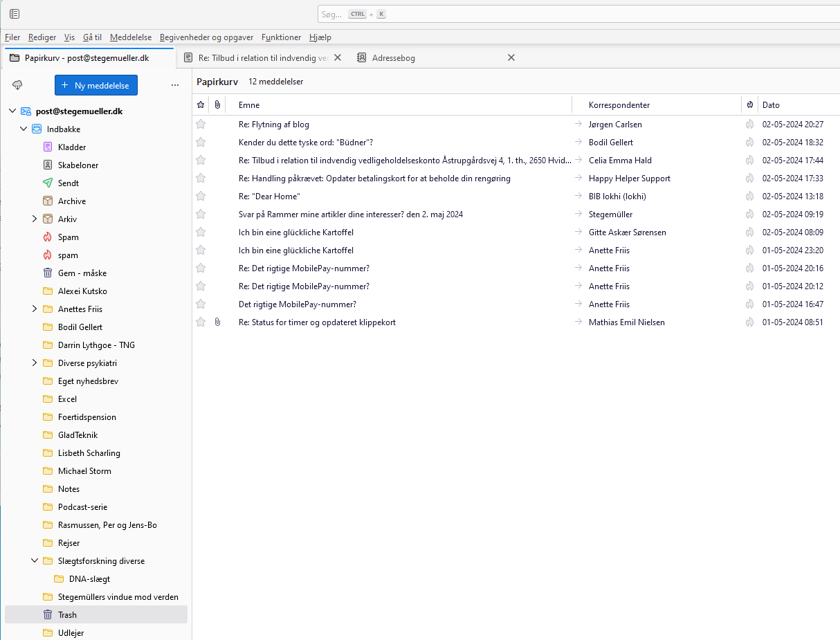
Task: Close the Adressebog tab
Action: [511, 58]
